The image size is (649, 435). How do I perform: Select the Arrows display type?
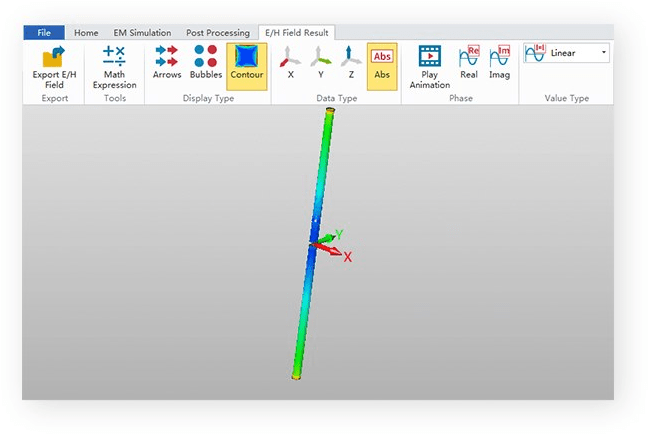click(x=167, y=62)
